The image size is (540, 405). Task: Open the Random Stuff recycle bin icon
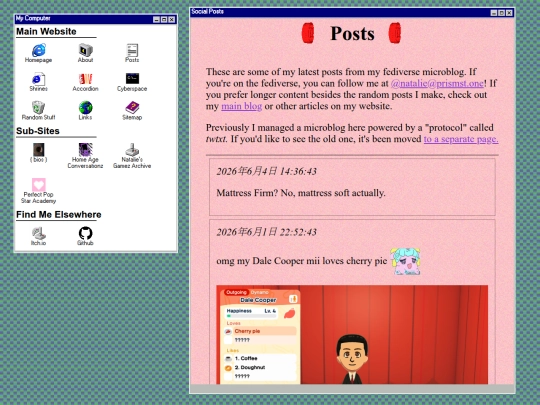click(39, 110)
